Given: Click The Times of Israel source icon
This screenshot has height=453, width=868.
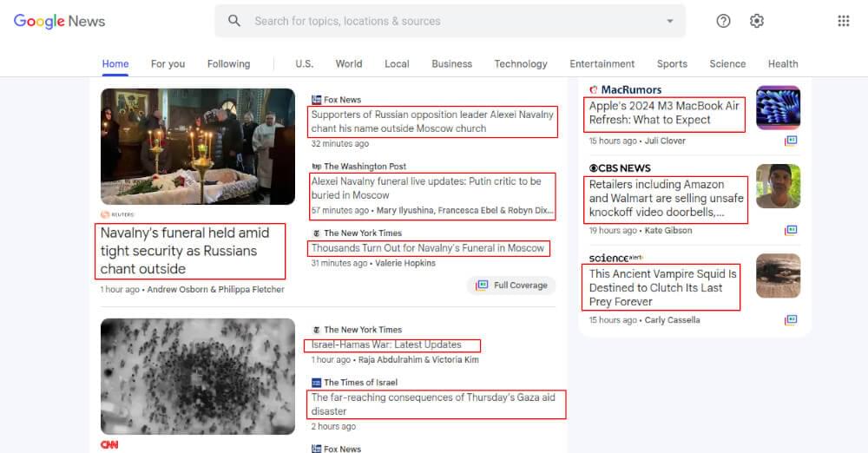Looking at the screenshot, I should tap(316, 383).
